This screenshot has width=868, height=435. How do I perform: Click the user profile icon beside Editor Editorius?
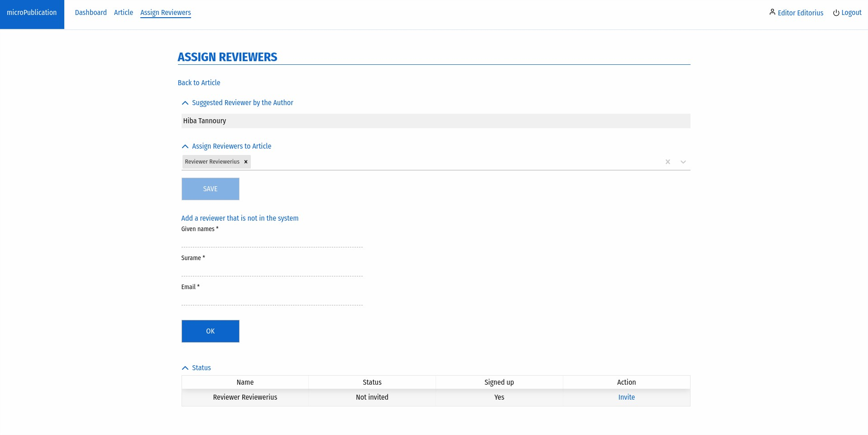772,12
